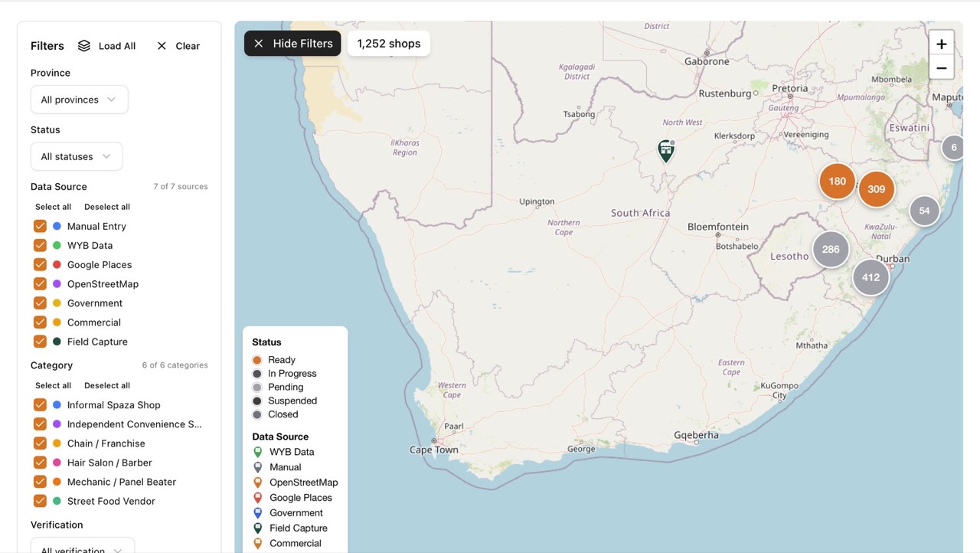Open the gray 286 cluster in Lesotho
This screenshot has width=980, height=553.
click(x=831, y=249)
